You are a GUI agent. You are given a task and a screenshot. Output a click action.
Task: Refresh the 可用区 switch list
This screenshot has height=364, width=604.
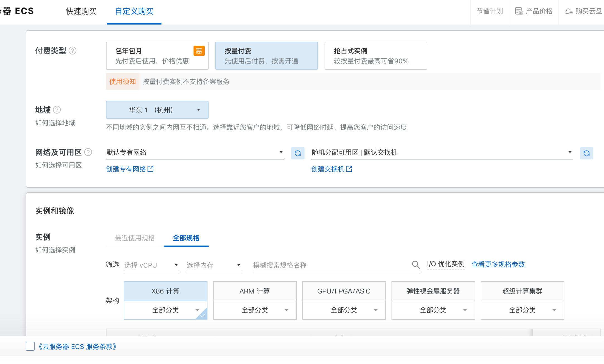pos(586,153)
